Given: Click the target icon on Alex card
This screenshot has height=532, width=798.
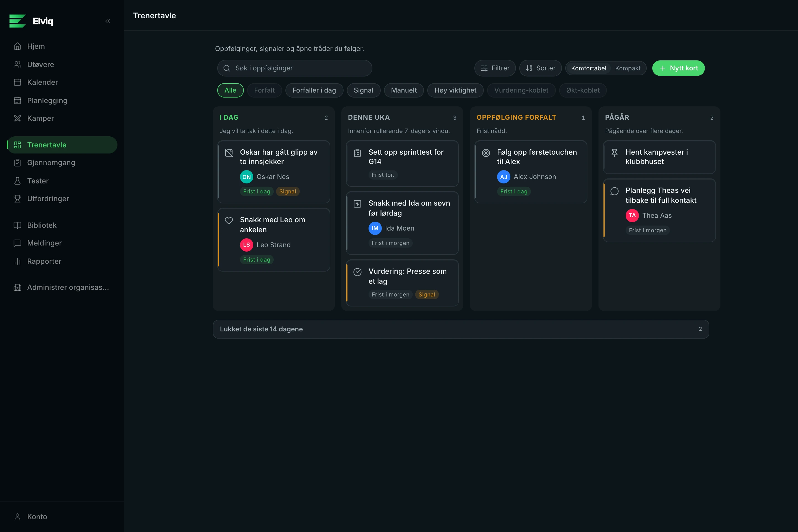Looking at the screenshot, I should click(x=486, y=153).
